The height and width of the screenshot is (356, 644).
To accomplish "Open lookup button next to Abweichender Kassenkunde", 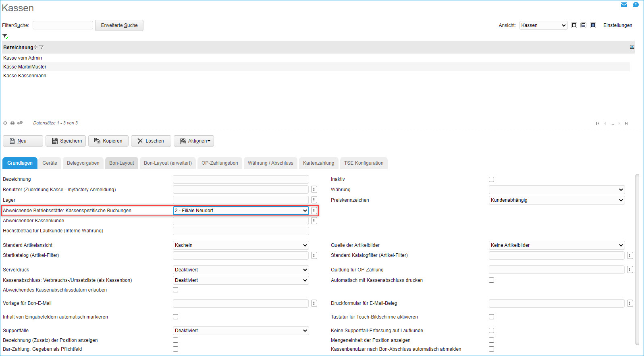I will 314,221.
